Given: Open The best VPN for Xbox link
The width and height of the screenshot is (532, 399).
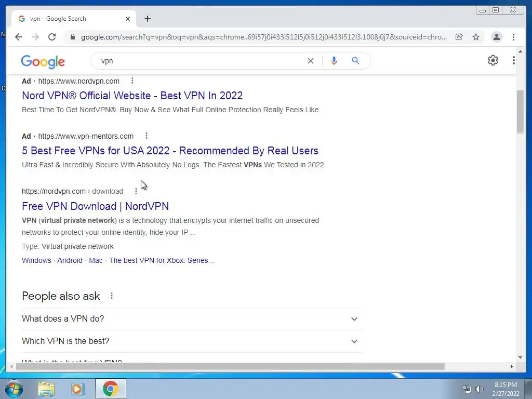Looking at the screenshot, I should pyautogui.click(x=161, y=260).
